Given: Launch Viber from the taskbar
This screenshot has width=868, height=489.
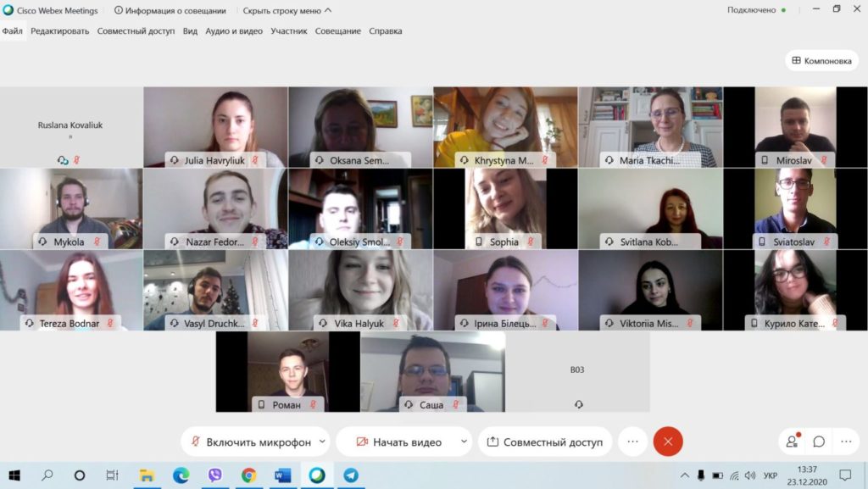Looking at the screenshot, I should coord(215,475).
